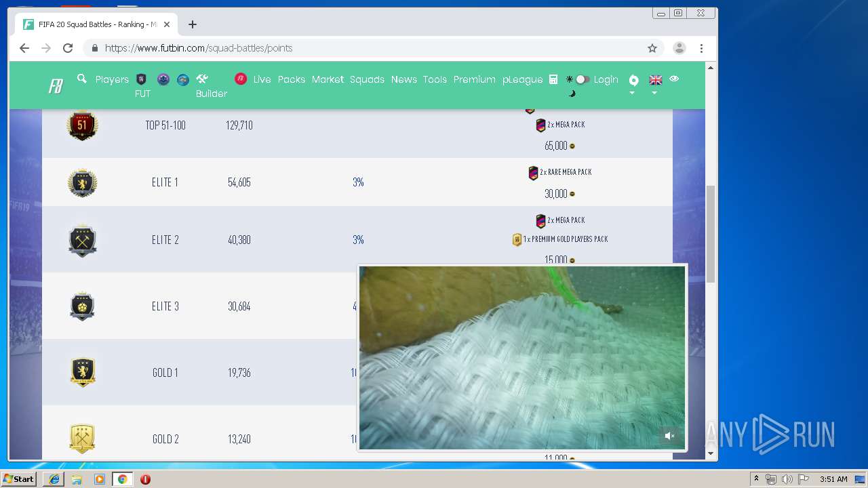Open the Futbin FB logo home link
Image resolution: width=868 pixels, height=488 pixels.
point(56,86)
